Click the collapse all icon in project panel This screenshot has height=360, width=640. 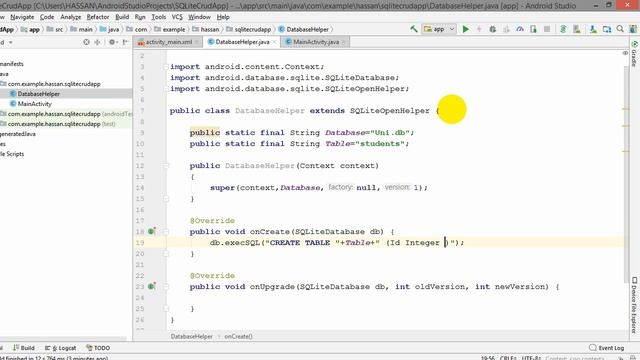tap(97, 42)
